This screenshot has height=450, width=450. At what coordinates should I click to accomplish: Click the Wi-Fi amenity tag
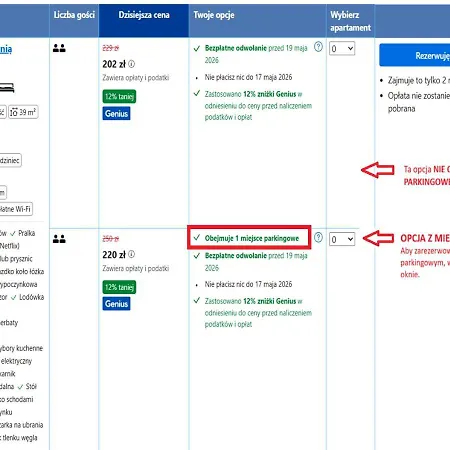click(16, 209)
